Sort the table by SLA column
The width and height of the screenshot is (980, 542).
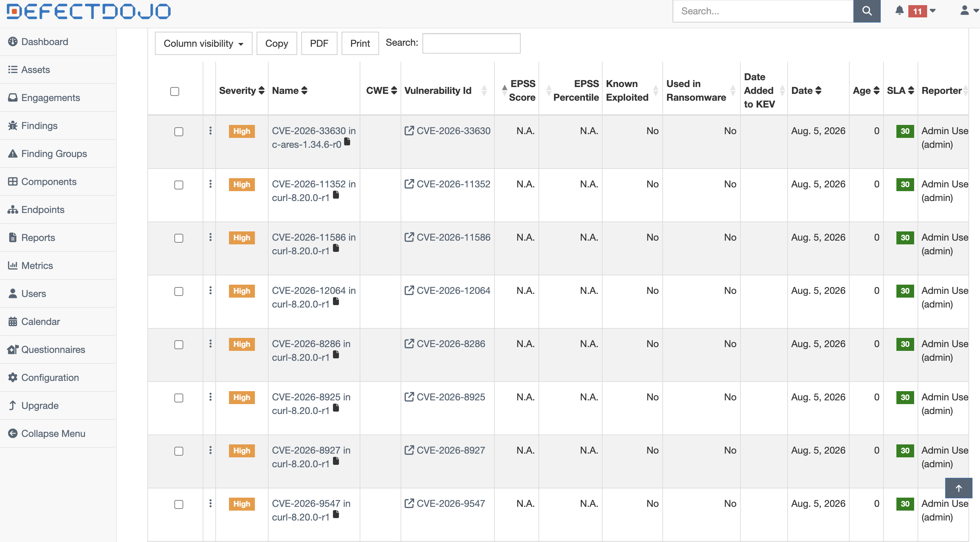[x=900, y=90]
